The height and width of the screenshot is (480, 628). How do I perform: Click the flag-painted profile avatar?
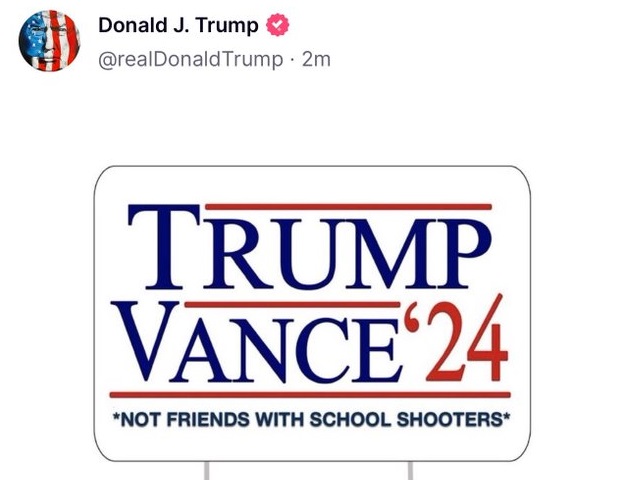[49, 41]
